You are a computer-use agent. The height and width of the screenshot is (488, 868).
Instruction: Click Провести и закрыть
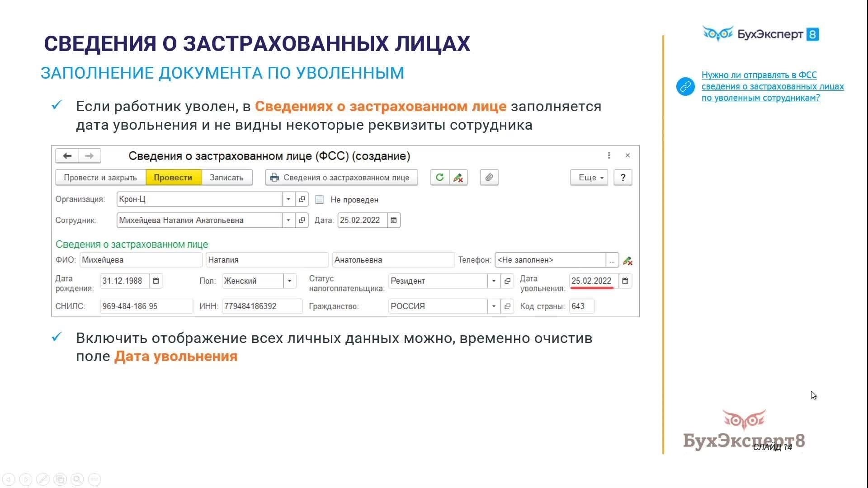(x=100, y=178)
